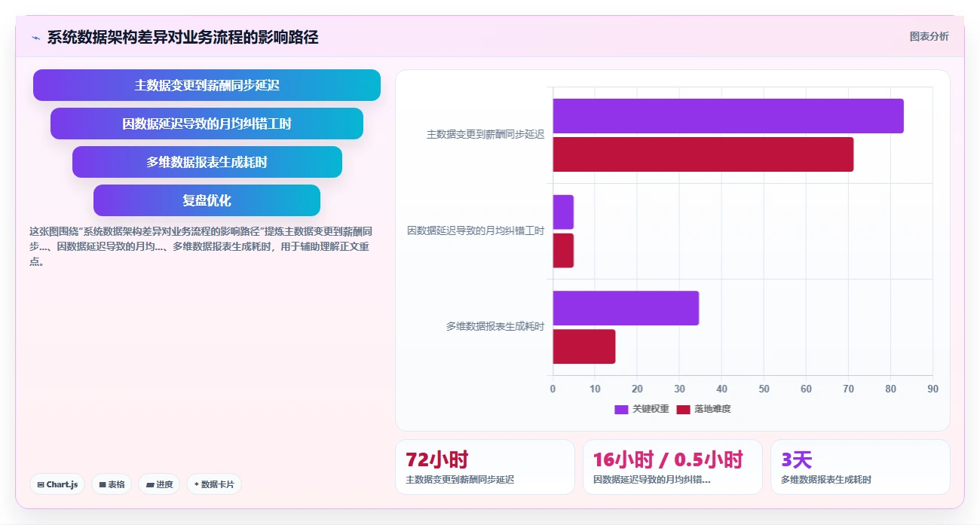The height and width of the screenshot is (525, 980).
Task: Open the 16小时 / 0.5小时 data card
Action: point(672,467)
